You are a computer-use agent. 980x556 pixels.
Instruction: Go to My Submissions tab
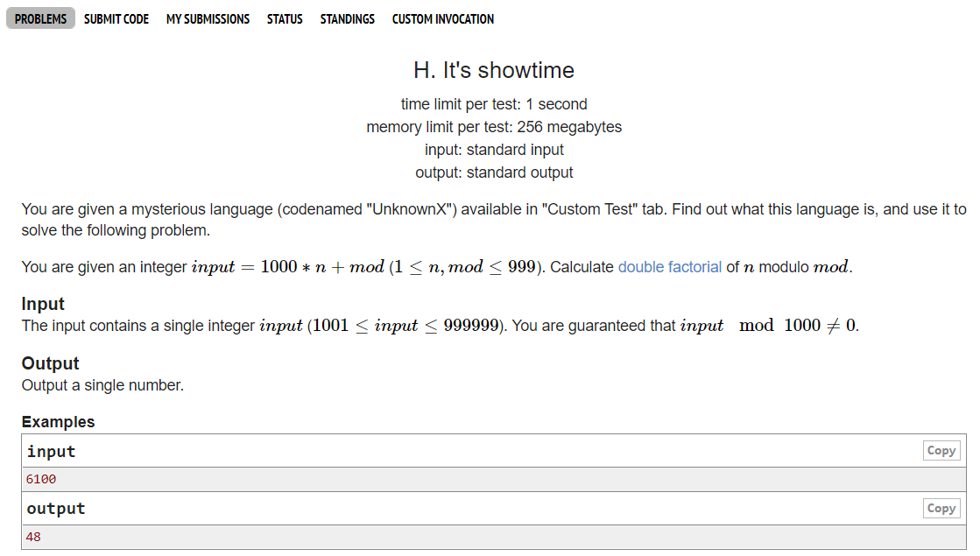click(208, 18)
